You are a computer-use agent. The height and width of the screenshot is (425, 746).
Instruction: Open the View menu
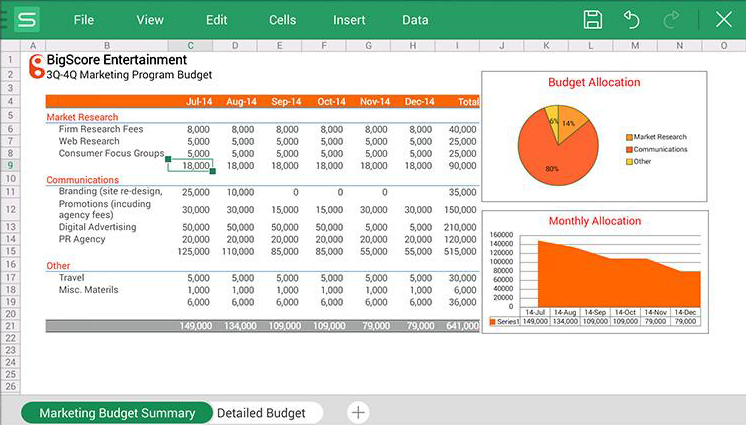click(150, 20)
